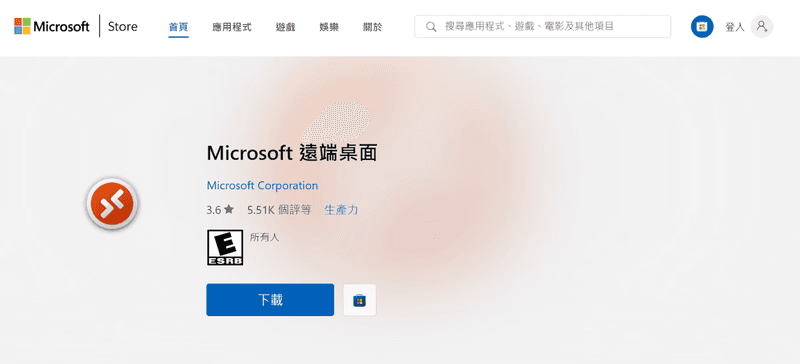Viewport: 800px width, 364px height.
Task: Open the 娛樂 navigation item
Action: [x=329, y=27]
